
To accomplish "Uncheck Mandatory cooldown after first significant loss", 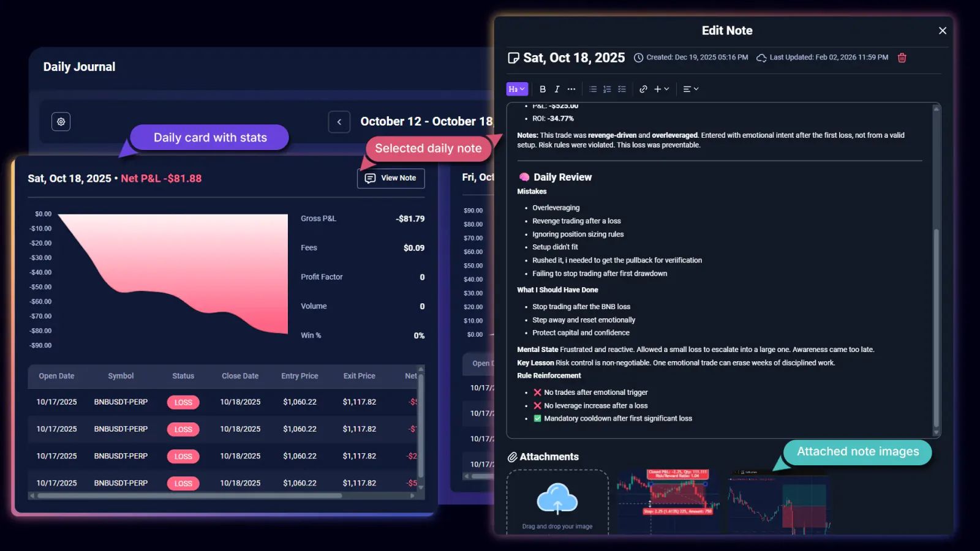I will click(537, 418).
